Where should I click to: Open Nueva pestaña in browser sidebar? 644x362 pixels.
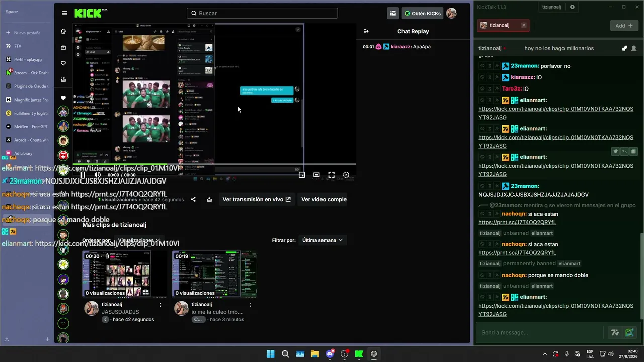tap(27, 33)
